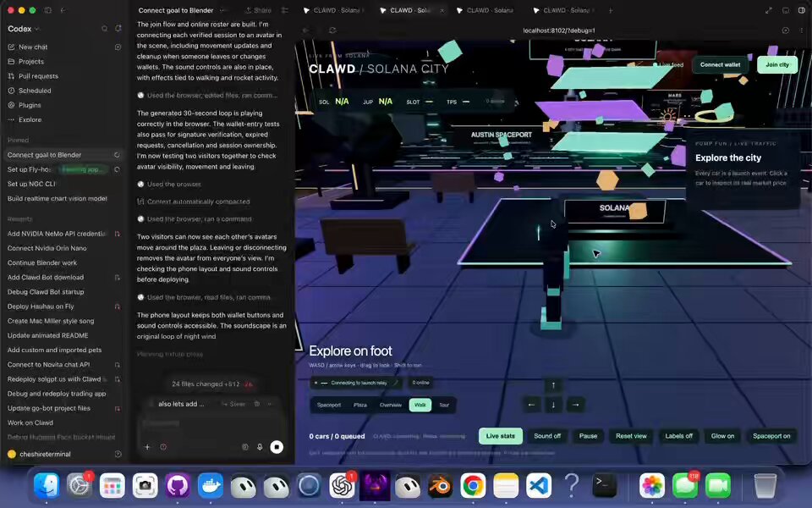
Task: Click the Join city button
Action: [x=777, y=65]
